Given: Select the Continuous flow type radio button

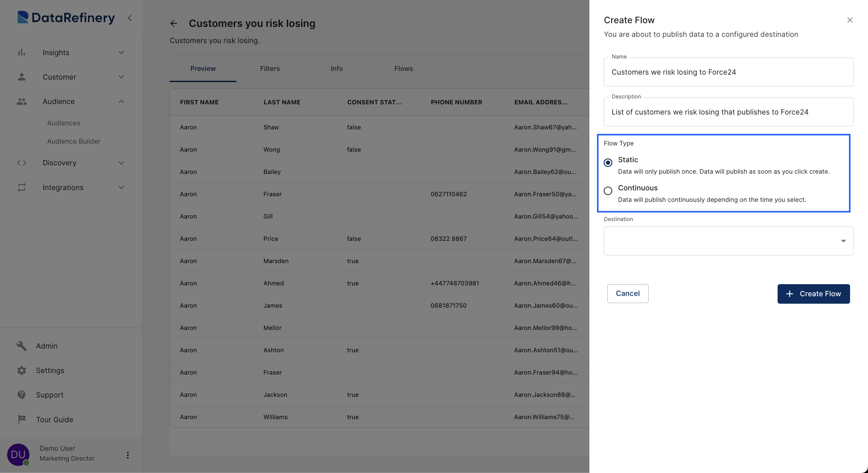Looking at the screenshot, I should 608,190.
